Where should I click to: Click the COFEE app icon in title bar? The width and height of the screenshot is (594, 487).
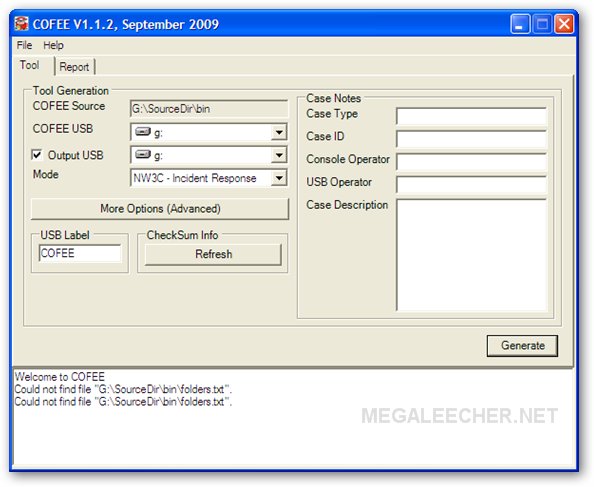click(x=22, y=24)
